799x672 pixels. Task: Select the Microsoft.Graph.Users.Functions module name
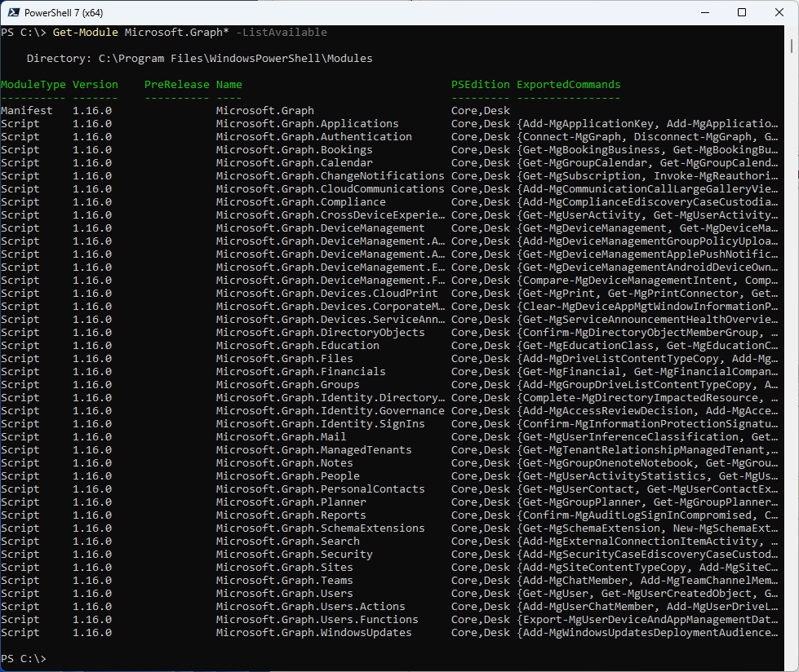click(x=317, y=620)
